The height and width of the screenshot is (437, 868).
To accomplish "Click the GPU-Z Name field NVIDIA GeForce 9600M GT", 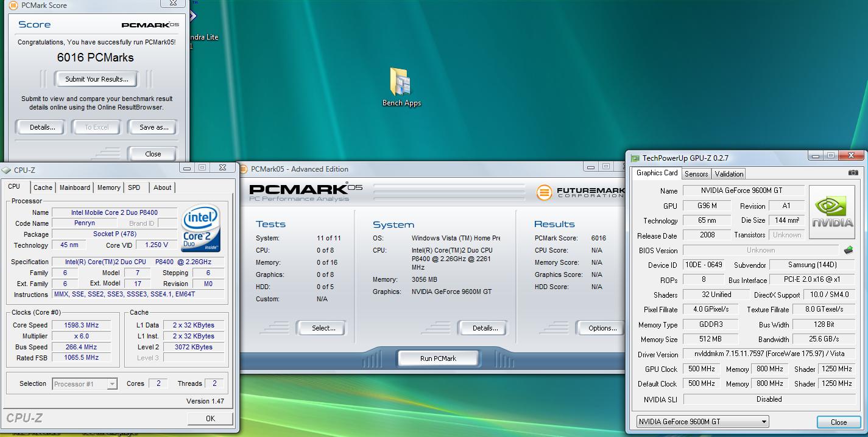I will pyautogui.click(x=744, y=191).
